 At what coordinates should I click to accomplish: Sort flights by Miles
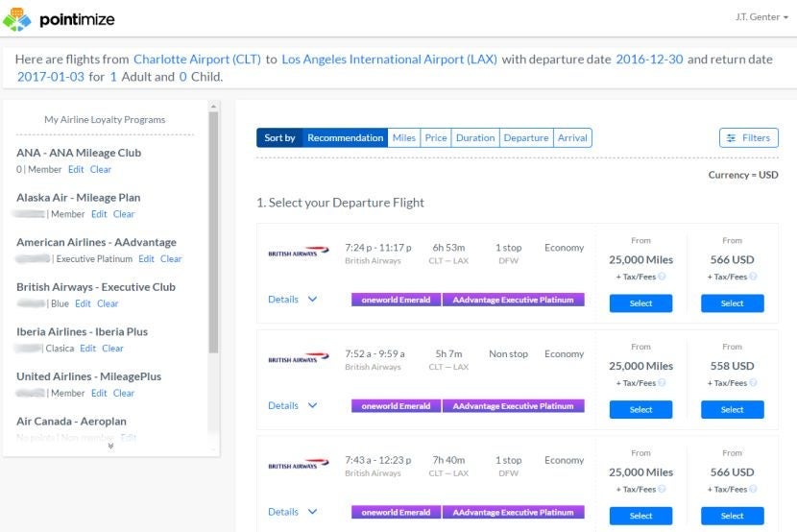click(x=404, y=138)
